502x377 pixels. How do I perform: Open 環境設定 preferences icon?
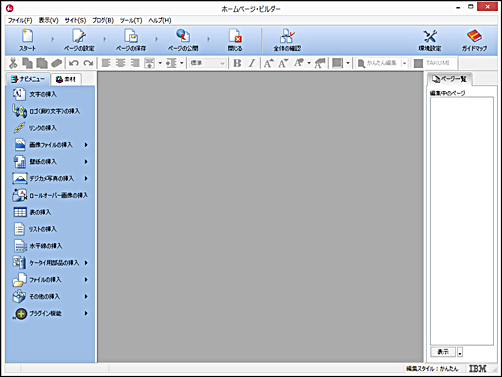coord(430,40)
